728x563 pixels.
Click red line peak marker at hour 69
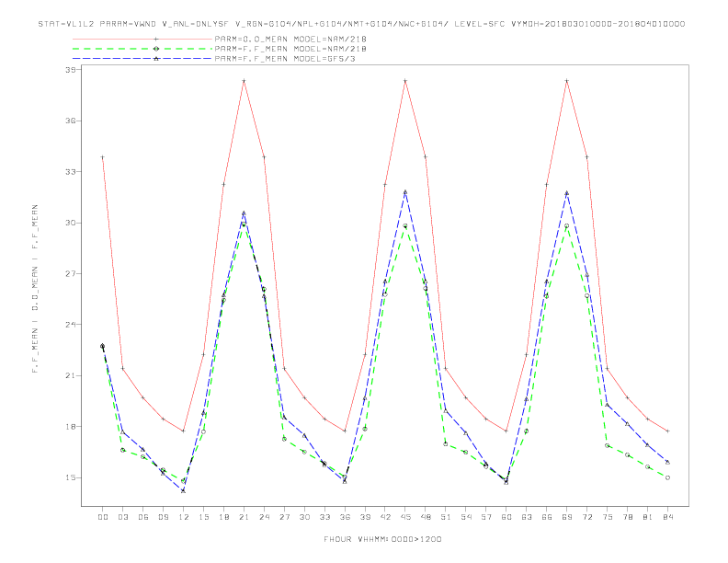[567, 81]
